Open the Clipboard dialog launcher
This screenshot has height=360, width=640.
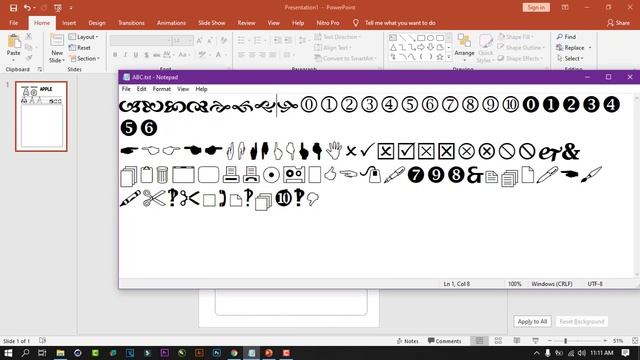pos(40,69)
